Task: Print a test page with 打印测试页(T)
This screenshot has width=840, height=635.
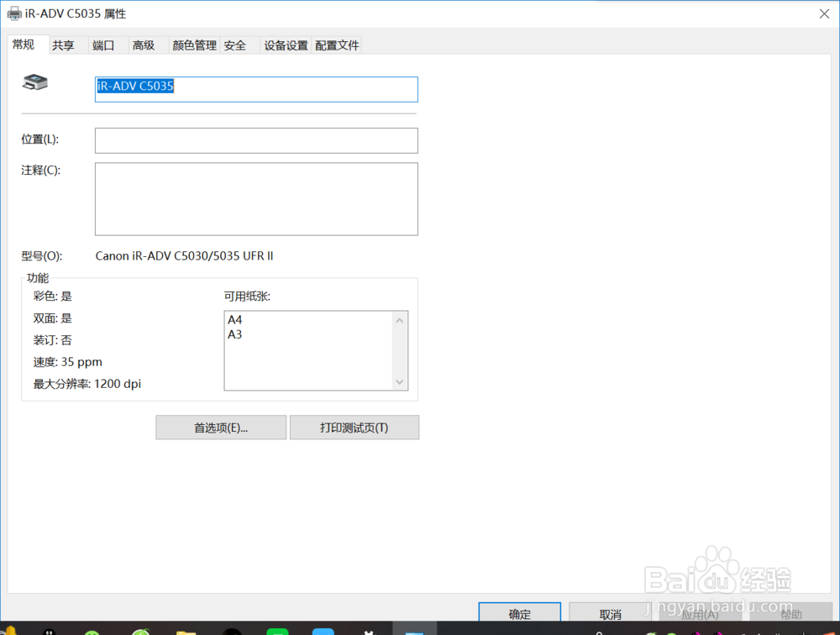Action: click(354, 428)
